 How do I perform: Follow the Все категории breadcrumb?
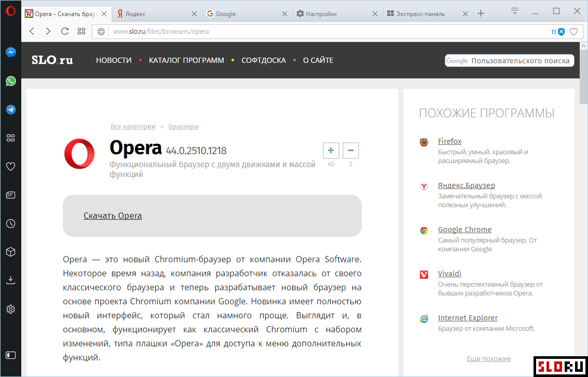click(x=133, y=127)
